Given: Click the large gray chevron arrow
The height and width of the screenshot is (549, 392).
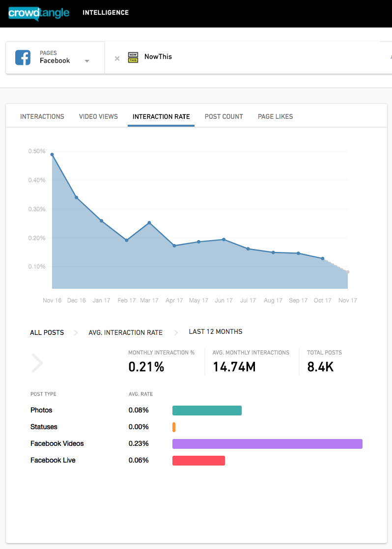Looking at the screenshot, I should tap(37, 363).
